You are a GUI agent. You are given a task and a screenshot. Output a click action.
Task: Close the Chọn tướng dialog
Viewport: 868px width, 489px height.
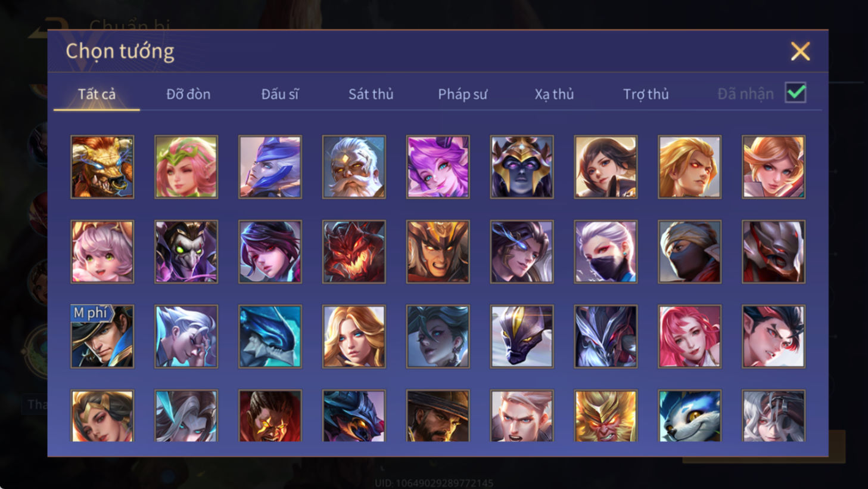800,51
